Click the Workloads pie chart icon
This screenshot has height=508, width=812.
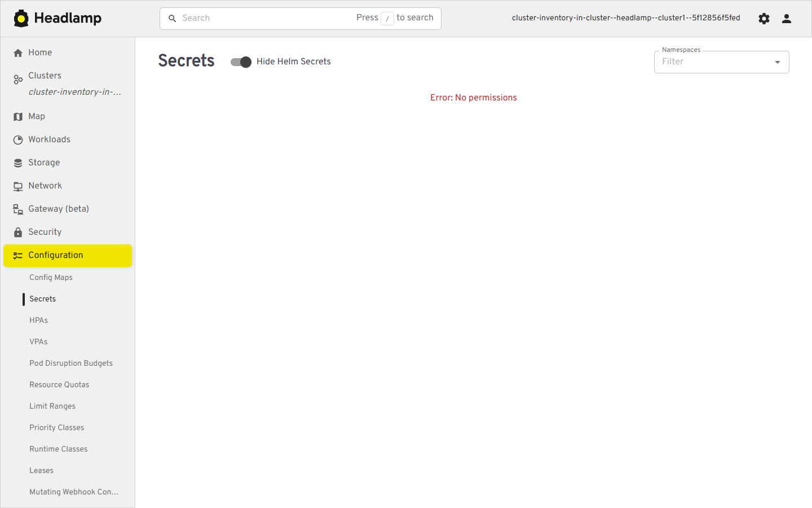point(18,139)
